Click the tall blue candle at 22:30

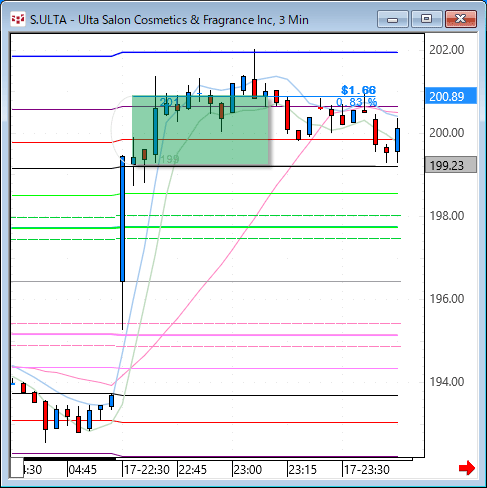point(123,219)
